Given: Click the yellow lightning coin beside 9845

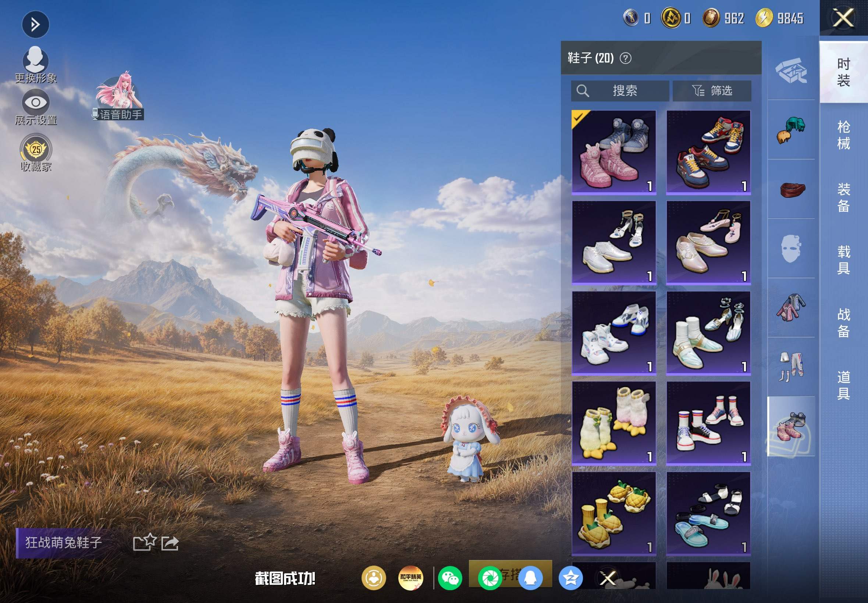Looking at the screenshot, I should 764,18.
